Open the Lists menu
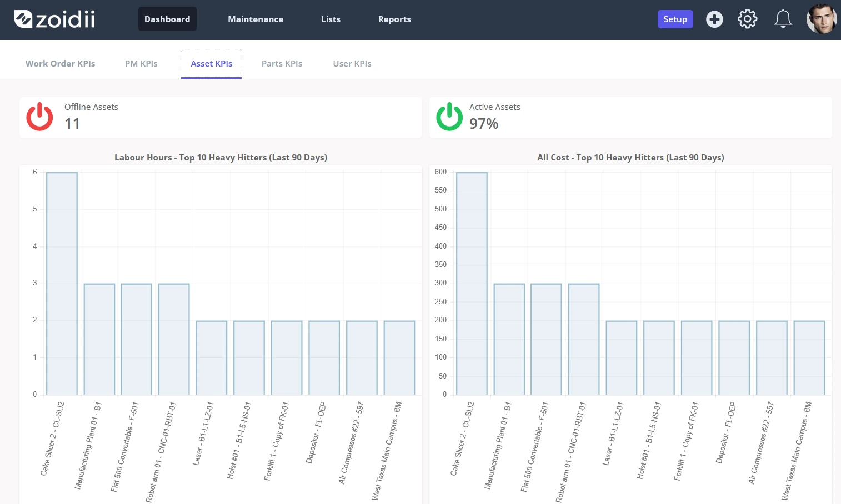Image resolution: width=841 pixels, height=504 pixels. 331,19
